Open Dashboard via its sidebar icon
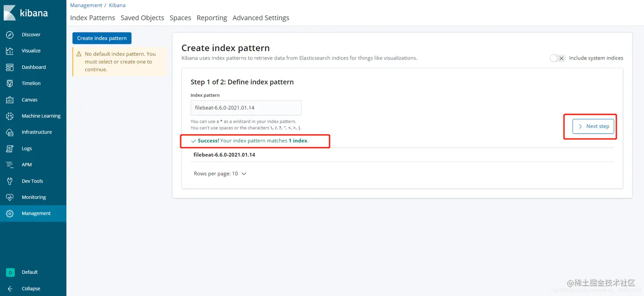Viewport: 644px width, 296px height. [10, 67]
